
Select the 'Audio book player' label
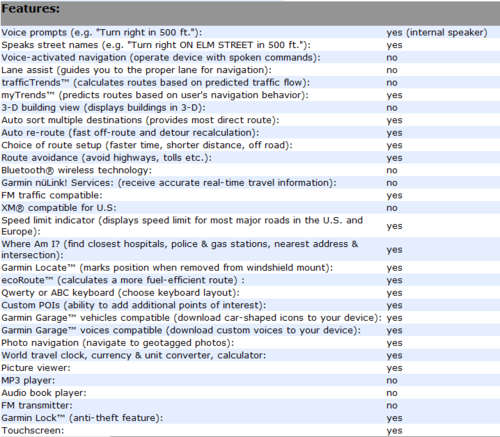click(x=44, y=393)
